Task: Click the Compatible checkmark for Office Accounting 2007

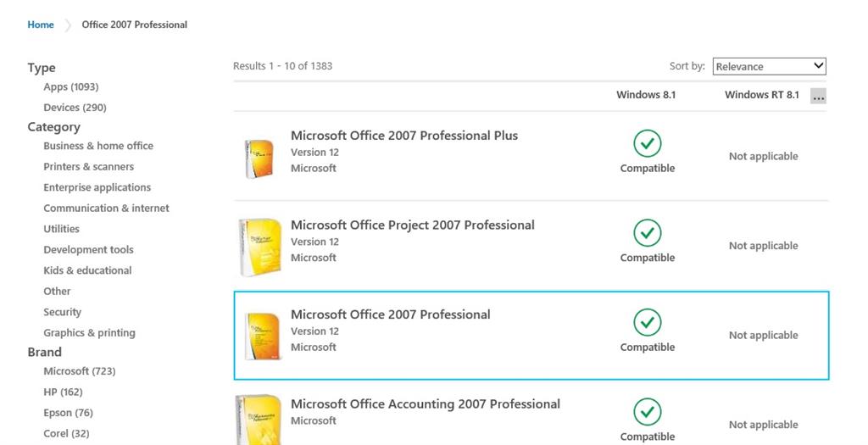Action: coord(647,412)
